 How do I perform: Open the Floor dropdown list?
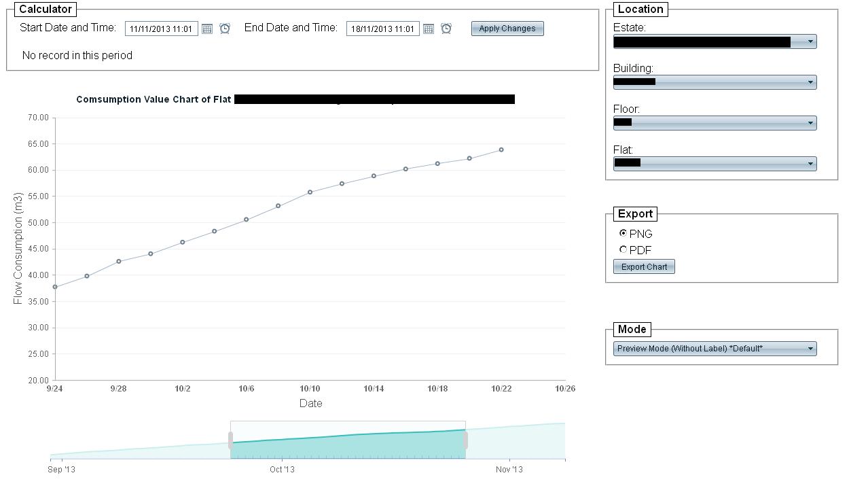810,123
